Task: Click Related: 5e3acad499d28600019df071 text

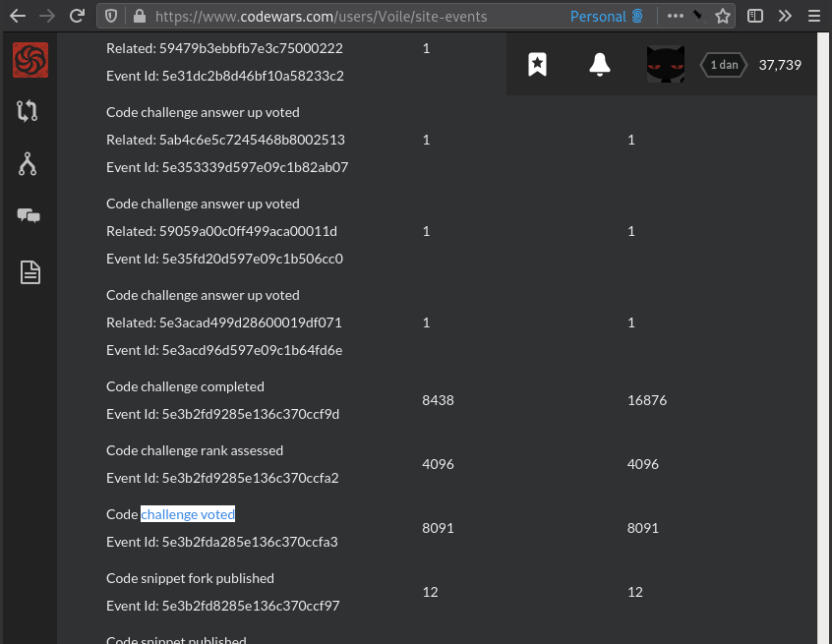Action: click(x=224, y=322)
